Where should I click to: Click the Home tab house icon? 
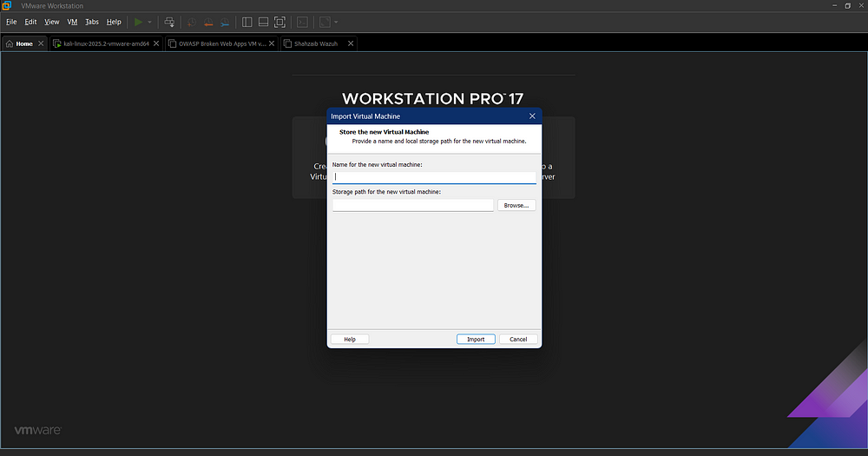pos(10,43)
